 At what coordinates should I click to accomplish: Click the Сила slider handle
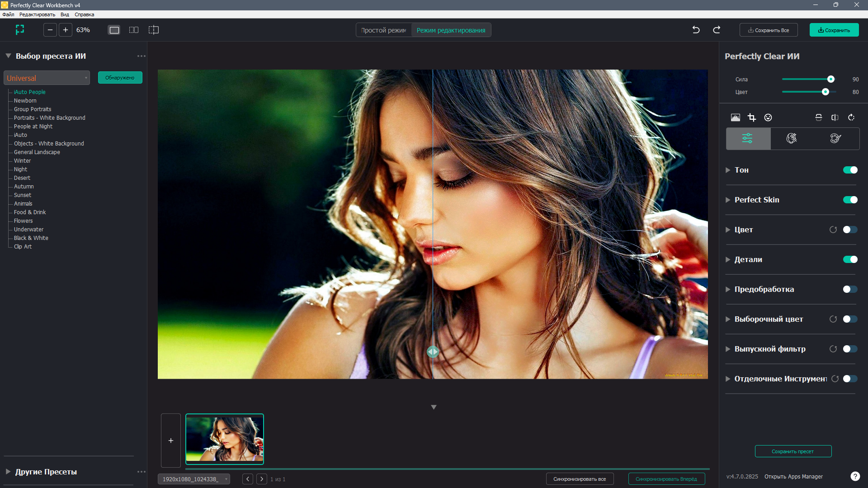click(x=830, y=79)
